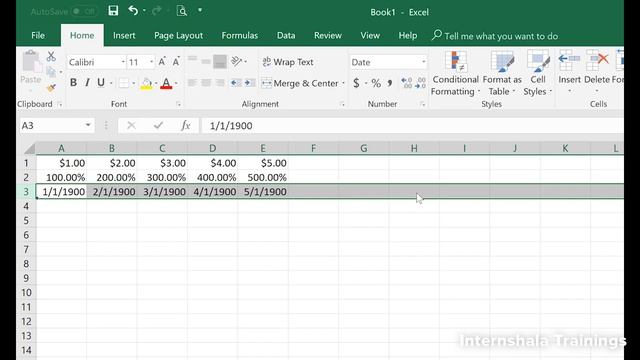Click Align Left icon
Screen dimensions: 640x360
coord(192,83)
